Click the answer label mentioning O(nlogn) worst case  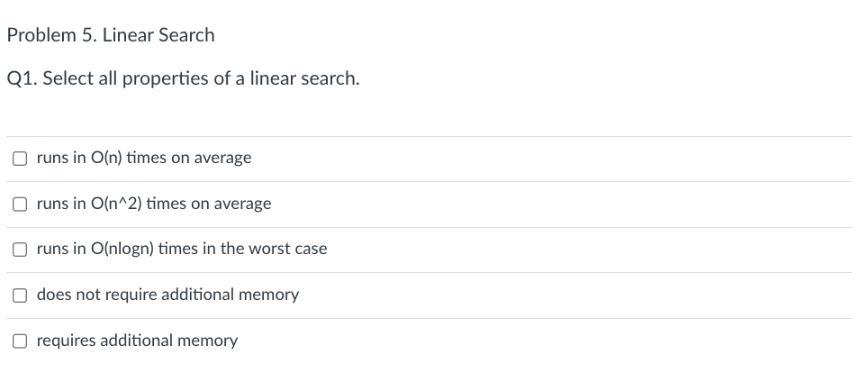pos(182,250)
